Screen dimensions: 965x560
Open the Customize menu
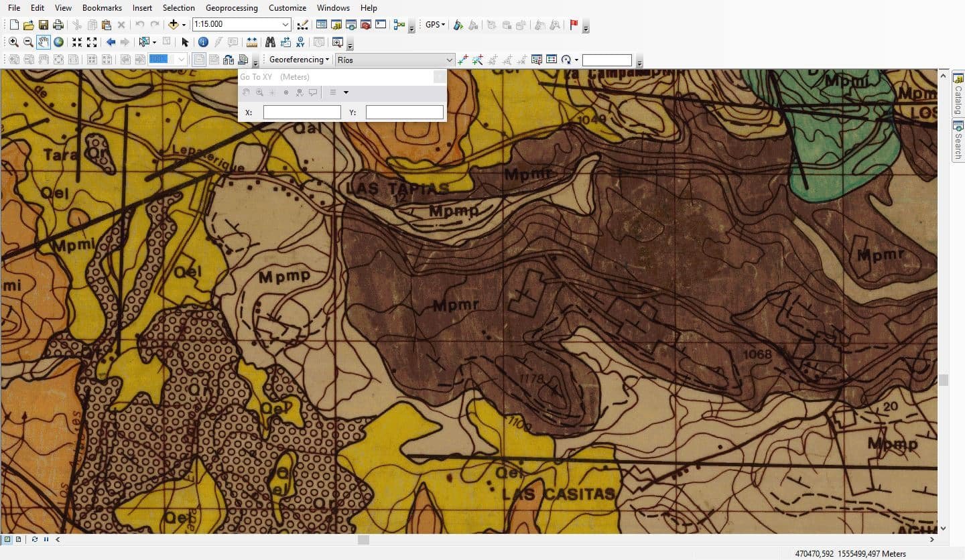(x=287, y=8)
